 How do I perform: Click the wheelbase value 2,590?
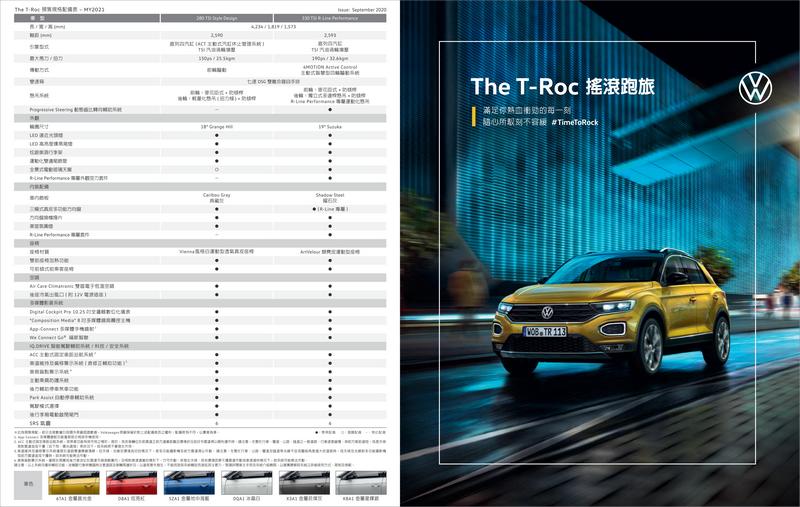point(217,35)
